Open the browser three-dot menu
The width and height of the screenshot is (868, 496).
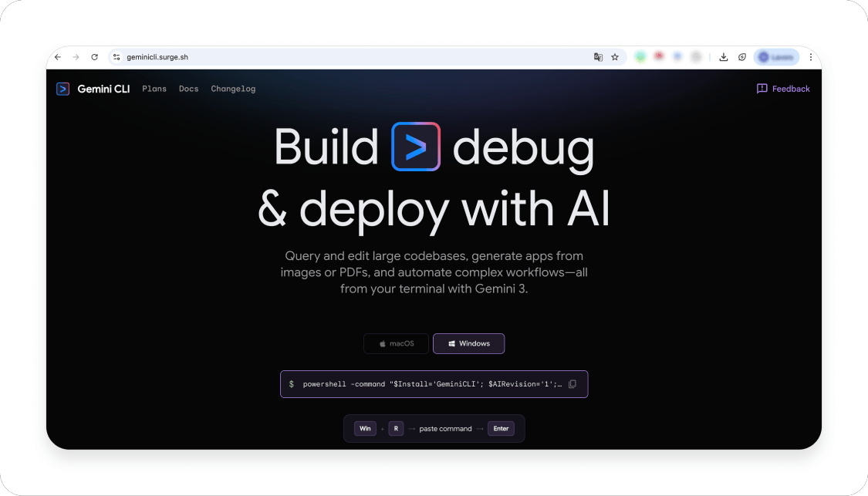(x=810, y=57)
